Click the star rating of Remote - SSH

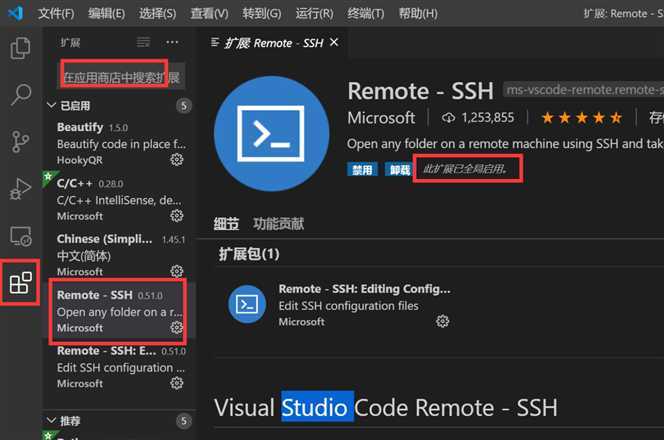click(x=581, y=117)
